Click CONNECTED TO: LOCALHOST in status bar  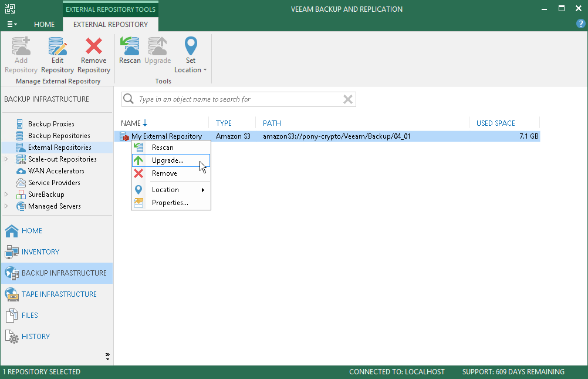(x=397, y=372)
